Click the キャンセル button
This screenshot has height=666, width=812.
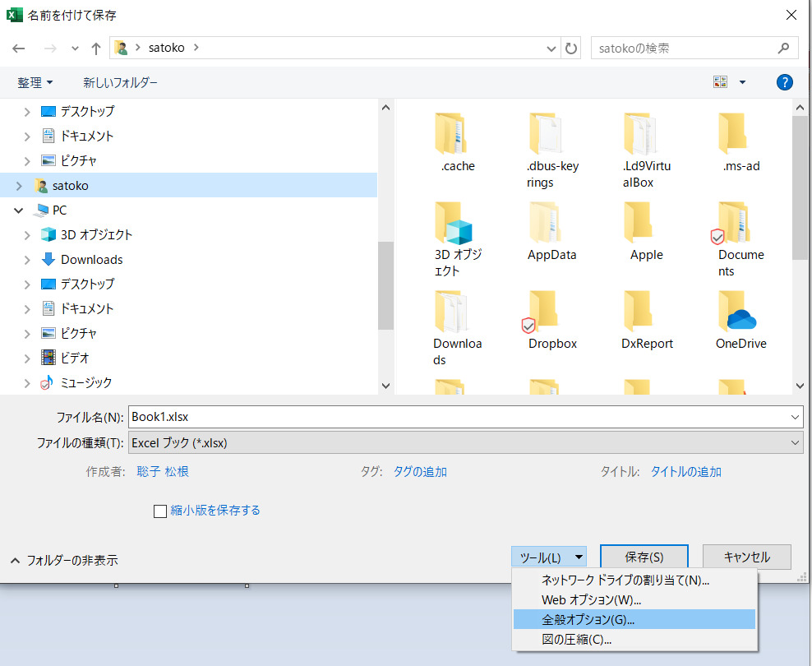click(x=746, y=557)
